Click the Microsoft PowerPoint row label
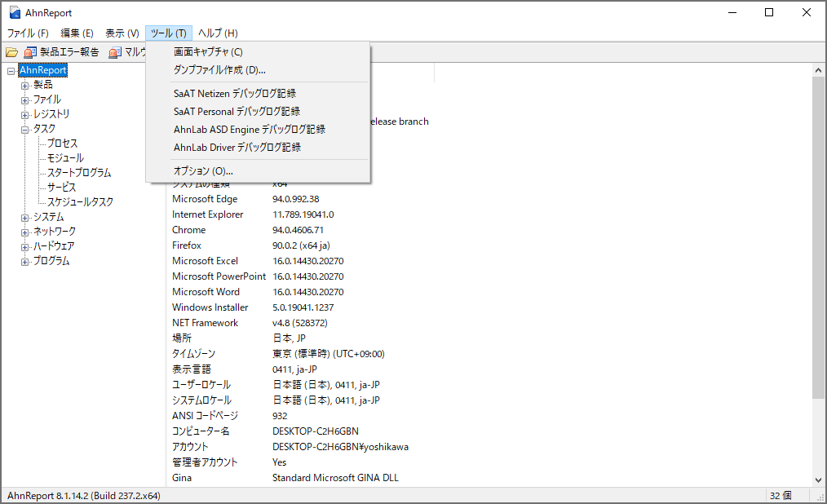Viewport: 827px width, 504px height. click(x=219, y=276)
